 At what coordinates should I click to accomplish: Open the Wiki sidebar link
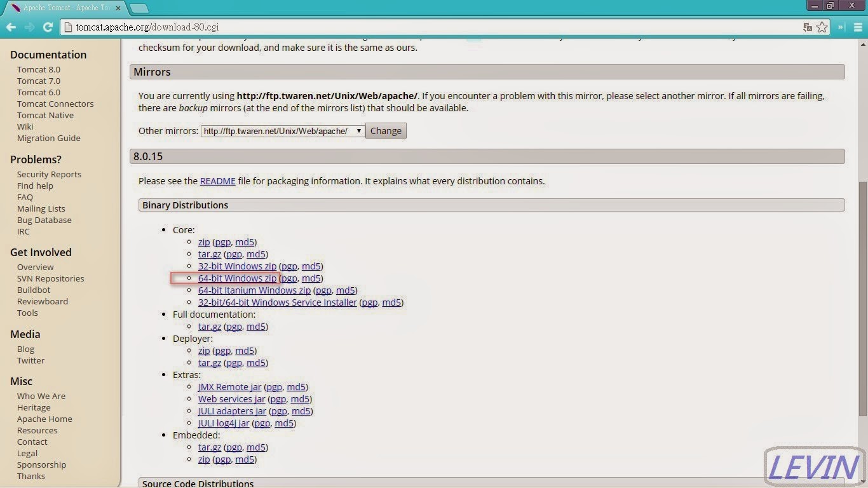pyautogui.click(x=25, y=127)
